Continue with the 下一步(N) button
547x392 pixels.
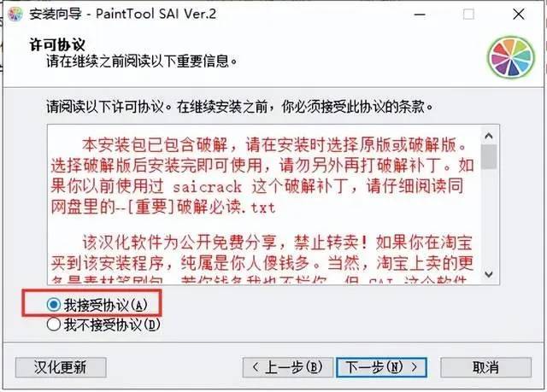[x=382, y=367]
